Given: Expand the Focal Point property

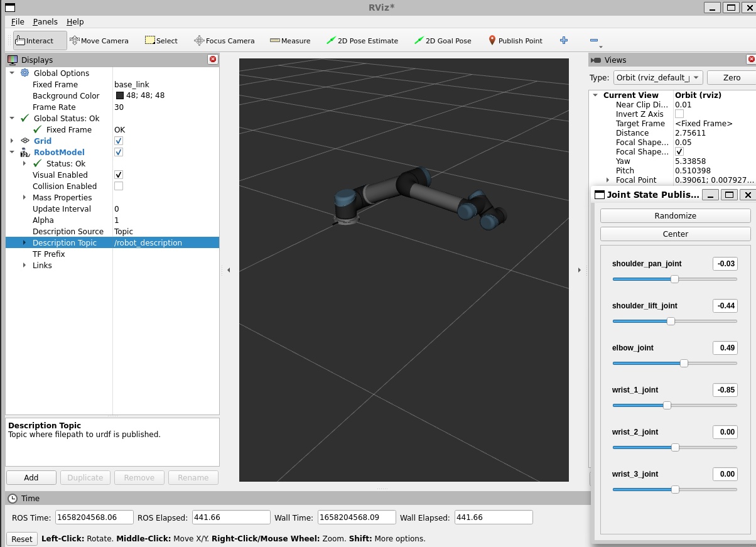Looking at the screenshot, I should click(x=607, y=180).
